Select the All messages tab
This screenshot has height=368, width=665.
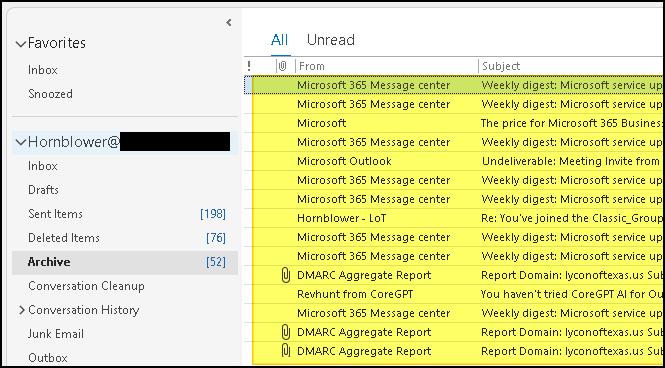pyautogui.click(x=279, y=40)
